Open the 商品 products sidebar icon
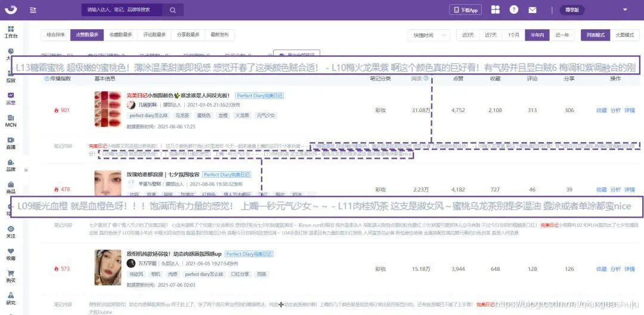 pos(11,187)
